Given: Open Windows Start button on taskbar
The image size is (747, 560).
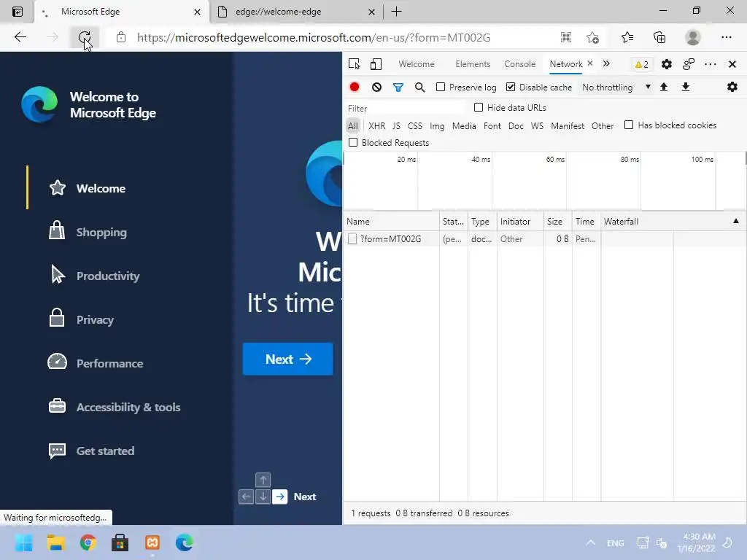Looking at the screenshot, I should click(x=23, y=542).
